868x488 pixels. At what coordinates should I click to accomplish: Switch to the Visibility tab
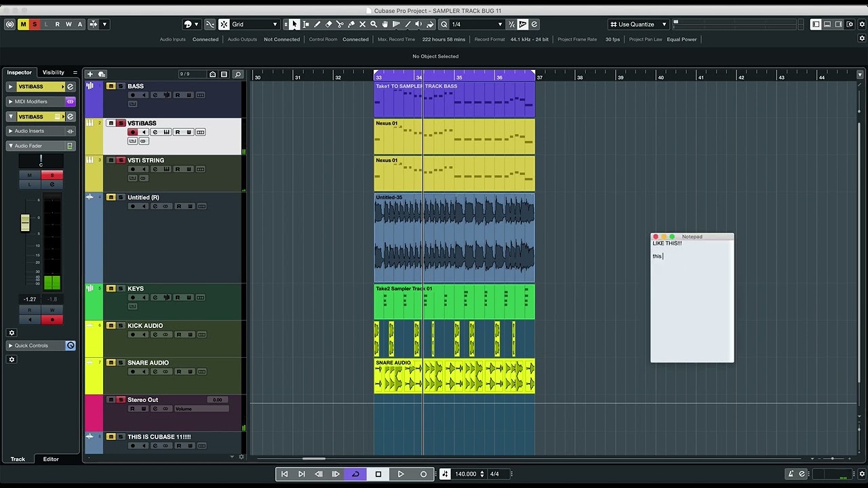coord(54,73)
